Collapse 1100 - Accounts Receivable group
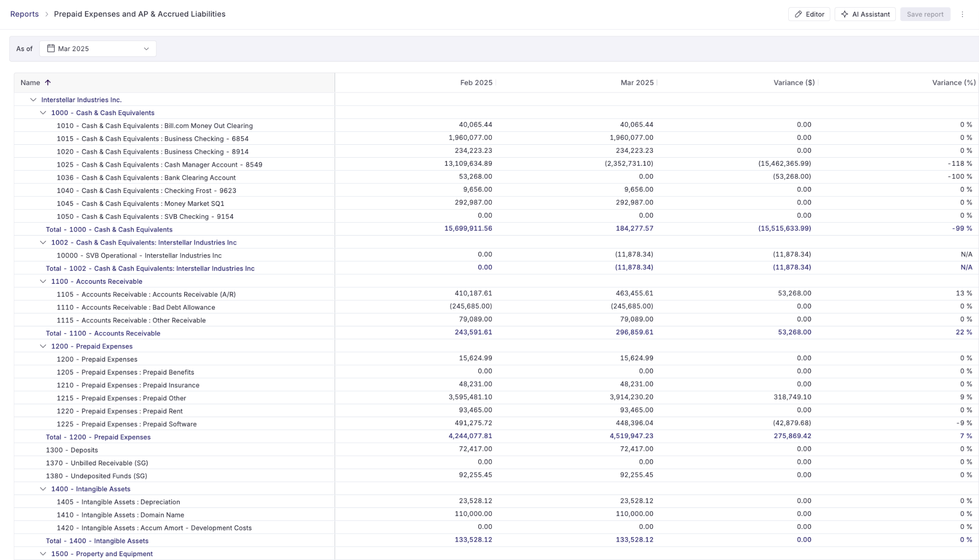Image resolution: width=979 pixels, height=560 pixels. coord(43,281)
